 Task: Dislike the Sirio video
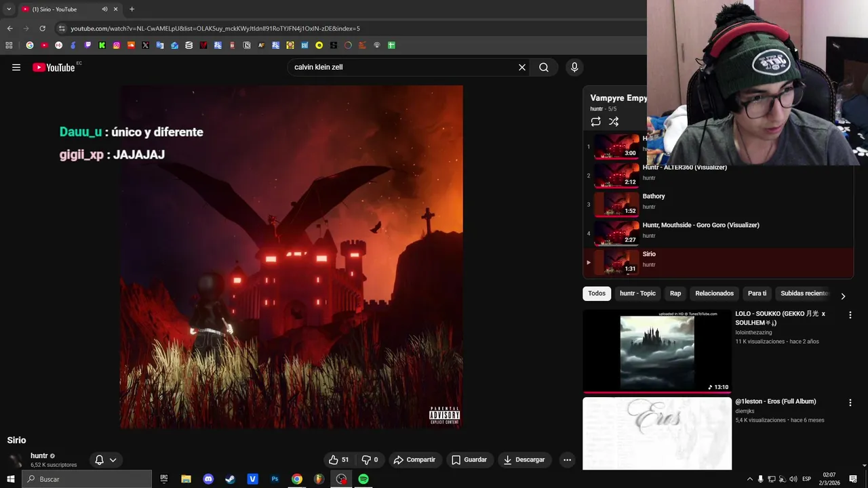click(370, 460)
